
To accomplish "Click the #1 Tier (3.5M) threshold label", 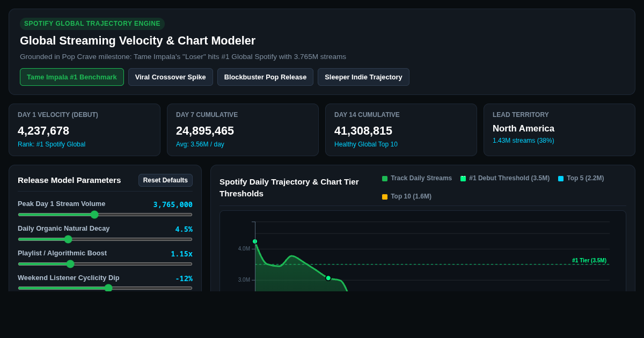I will pos(589,261).
